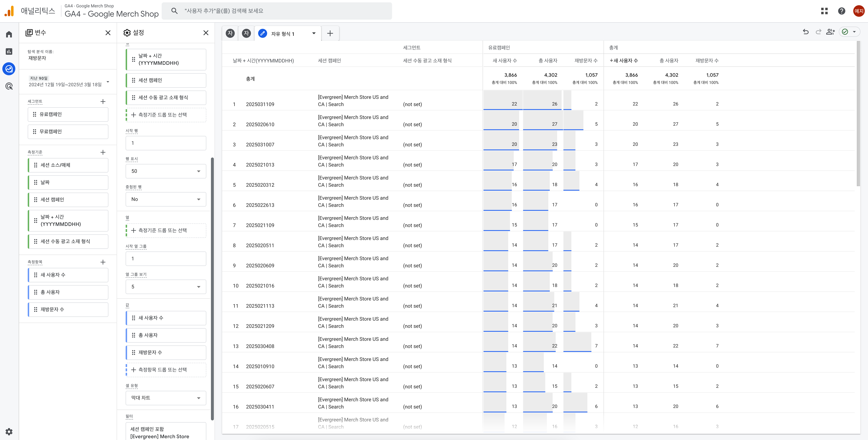Screen dimensions: 868x440
Task: Click the share exploration person-plus icon
Action: (830, 32)
